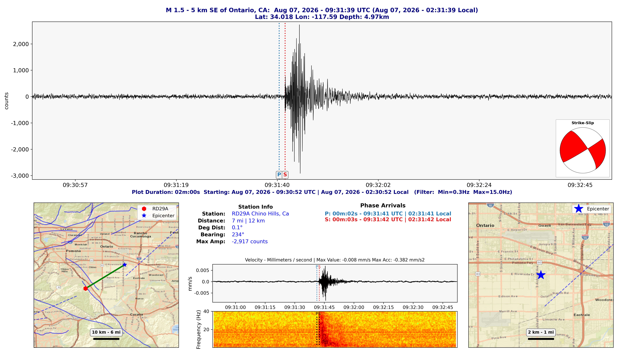Click the red 'S: 00m:03s - 09:31:42 UTC' arrival line

click(x=388, y=220)
